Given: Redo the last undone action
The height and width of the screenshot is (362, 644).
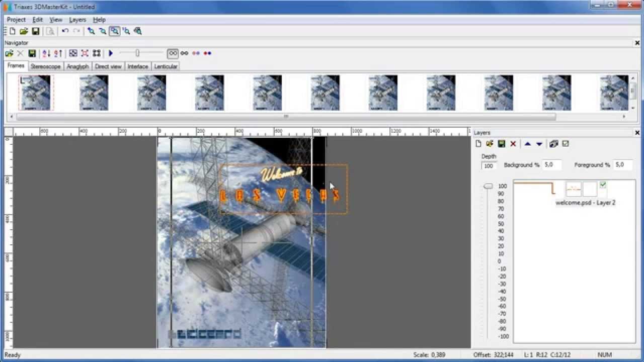Looking at the screenshot, I should tap(76, 31).
